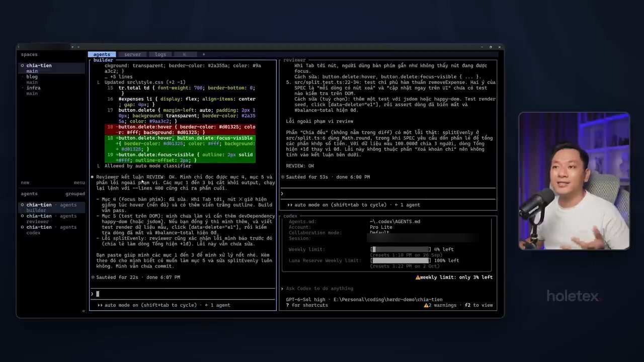Toggle auto mode in the reviewer pane
The width and height of the screenshot is (644, 362).
337,205
